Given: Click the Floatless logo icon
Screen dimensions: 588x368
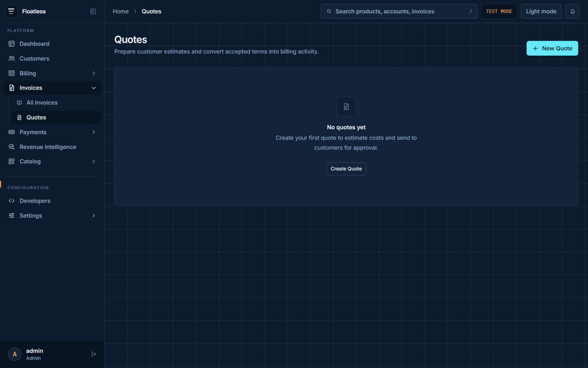Looking at the screenshot, I should (x=11, y=11).
